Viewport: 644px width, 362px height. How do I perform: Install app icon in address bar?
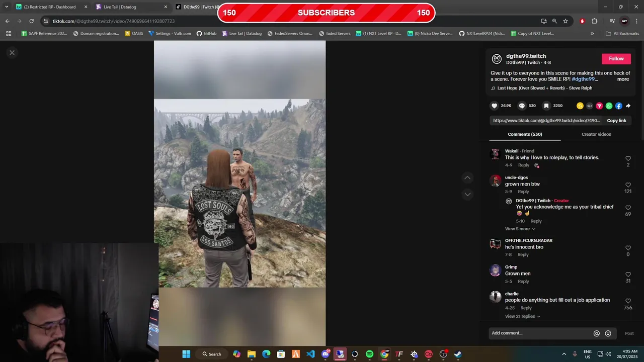click(544, 21)
